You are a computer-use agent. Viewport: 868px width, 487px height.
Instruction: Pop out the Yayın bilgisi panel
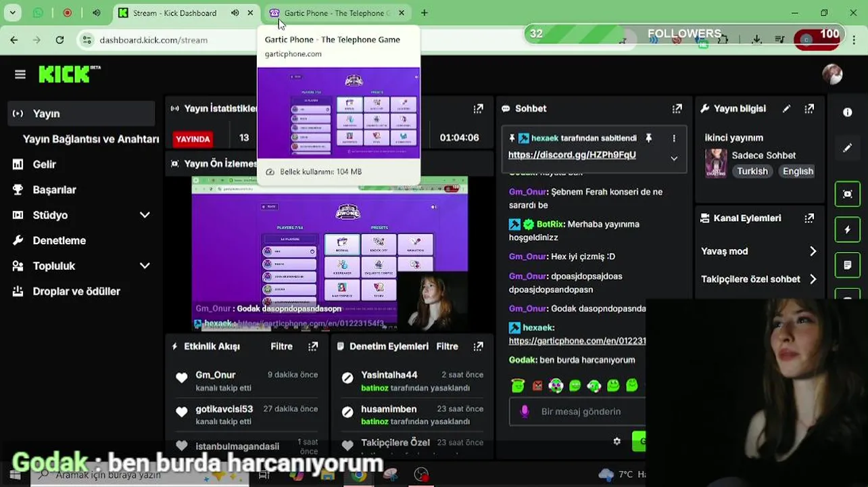pyautogui.click(x=809, y=108)
